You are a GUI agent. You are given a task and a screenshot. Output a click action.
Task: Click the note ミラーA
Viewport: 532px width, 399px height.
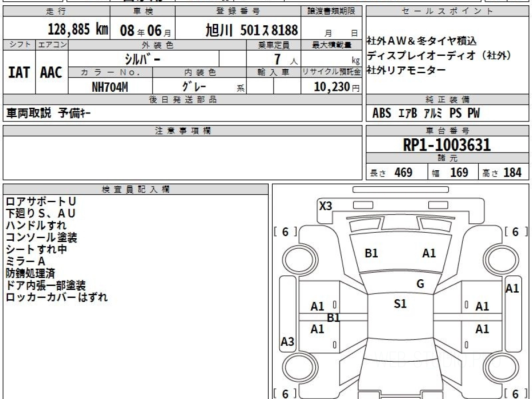coord(26,262)
